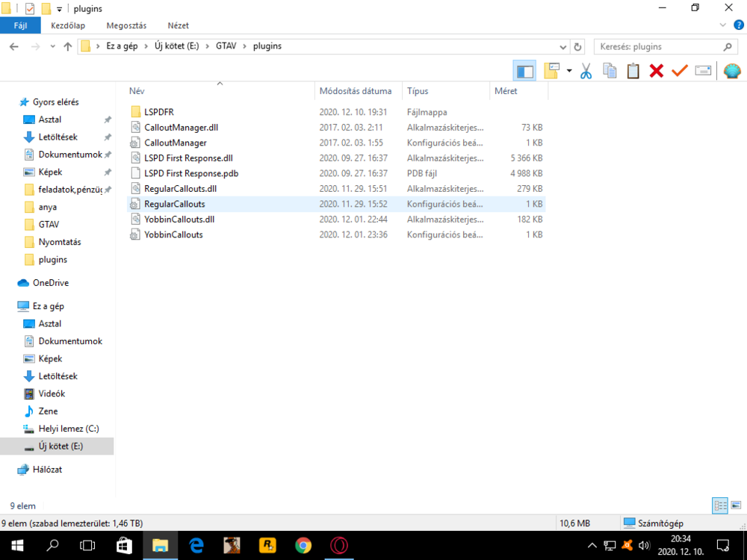Select Ez a gép in navigation pane

[x=48, y=306]
